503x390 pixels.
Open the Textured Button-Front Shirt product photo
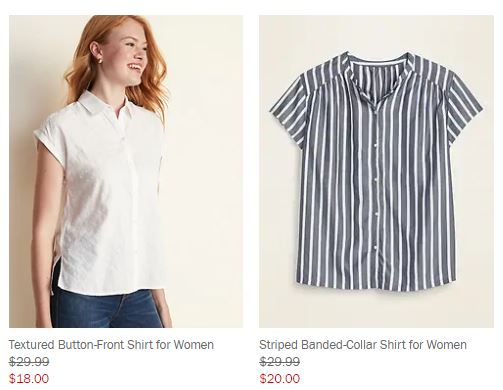[x=126, y=171]
